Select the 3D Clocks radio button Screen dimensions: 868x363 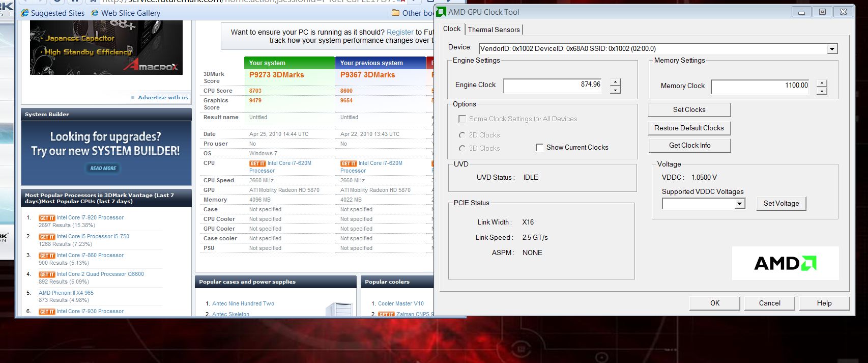(x=462, y=148)
